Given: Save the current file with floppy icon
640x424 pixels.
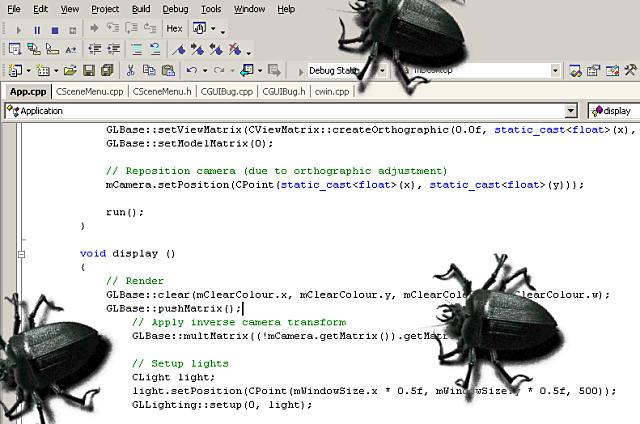Looking at the screenshot, I should pyautogui.click(x=89, y=71).
